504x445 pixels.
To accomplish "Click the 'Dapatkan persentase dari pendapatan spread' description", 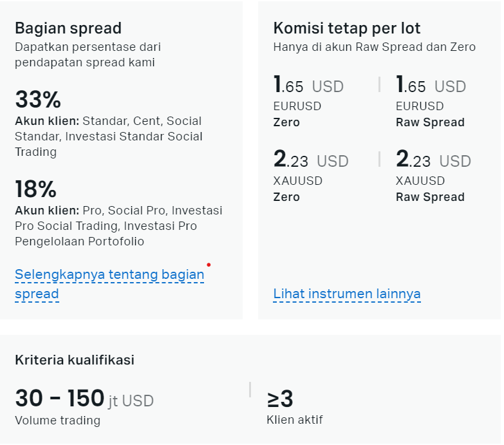I will (x=88, y=55).
